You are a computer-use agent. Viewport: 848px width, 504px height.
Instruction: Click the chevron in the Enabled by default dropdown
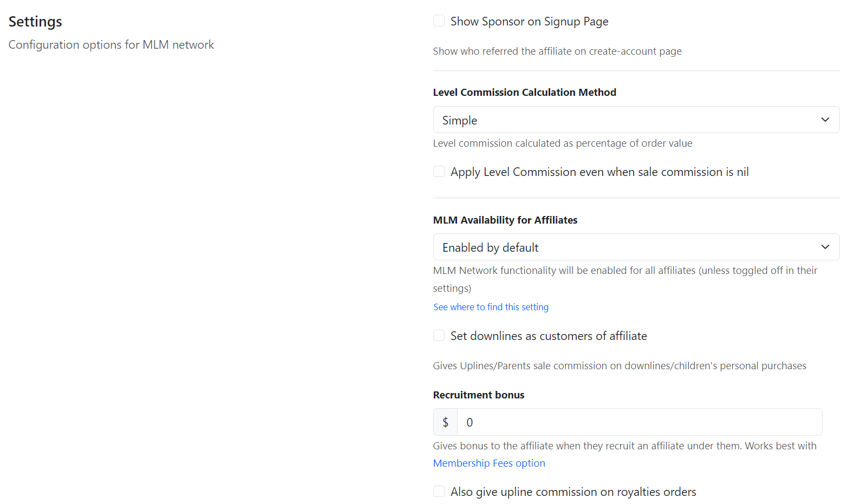(825, 247)
